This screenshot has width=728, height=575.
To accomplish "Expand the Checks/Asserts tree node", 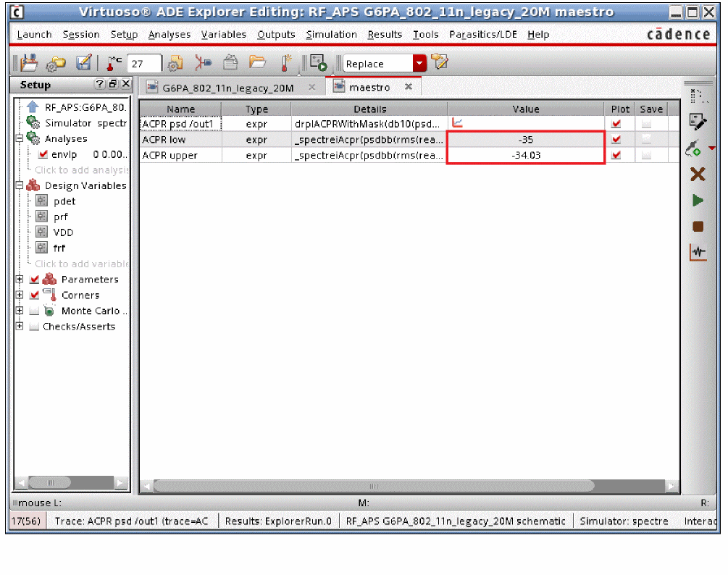I will (20, 327).
